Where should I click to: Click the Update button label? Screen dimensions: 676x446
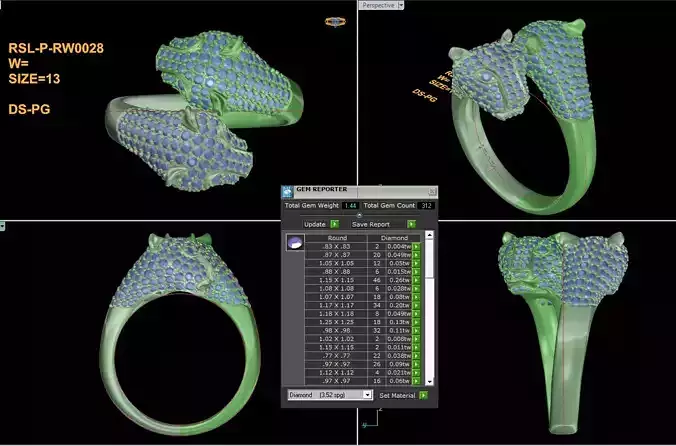point(315,224)
